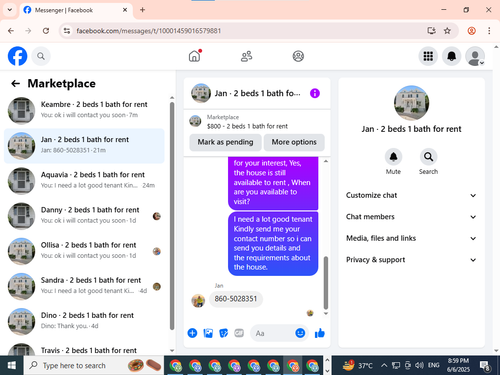Open the Friends icon in top bar

point(246,56)
